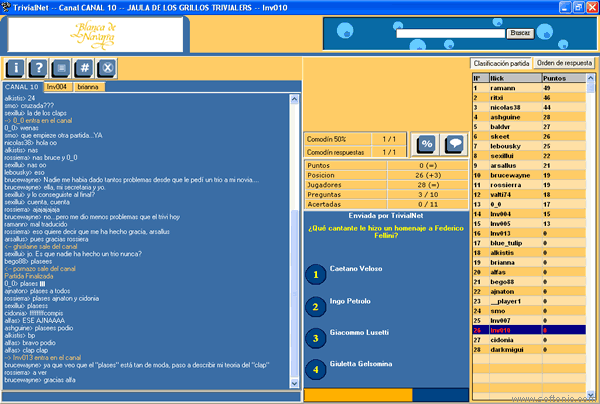Select answer 1 Caetano Veloso

(314, 273)
